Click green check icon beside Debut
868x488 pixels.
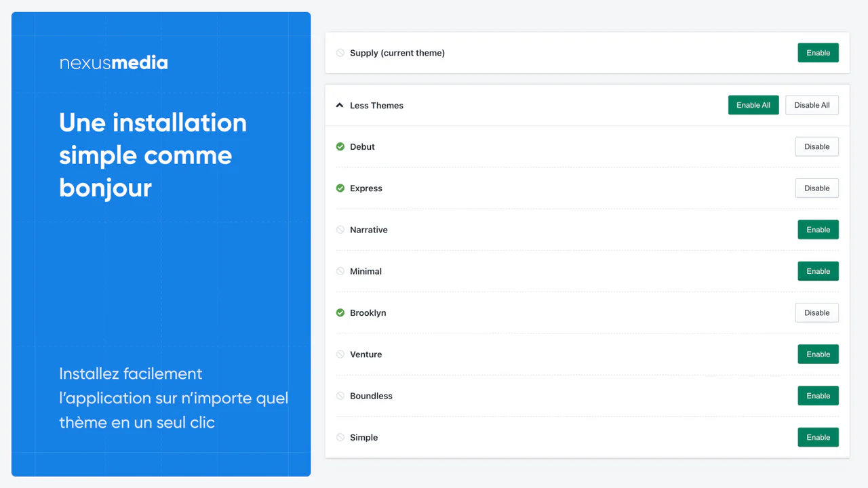(x=340, y=146)
